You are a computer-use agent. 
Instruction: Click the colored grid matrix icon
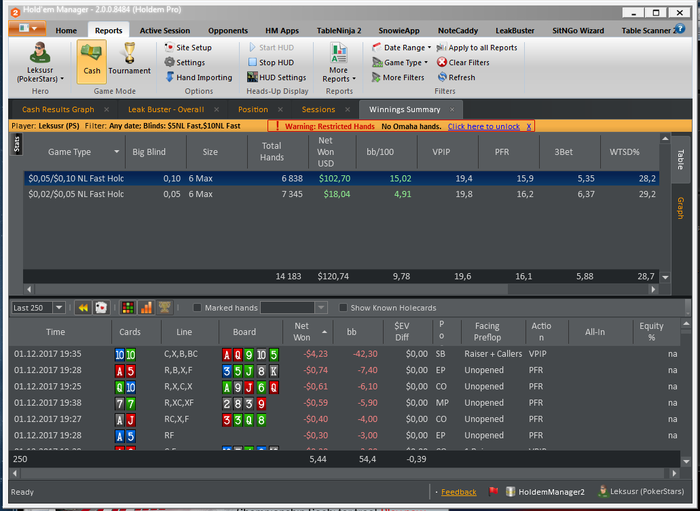click(x=128, y=307)
